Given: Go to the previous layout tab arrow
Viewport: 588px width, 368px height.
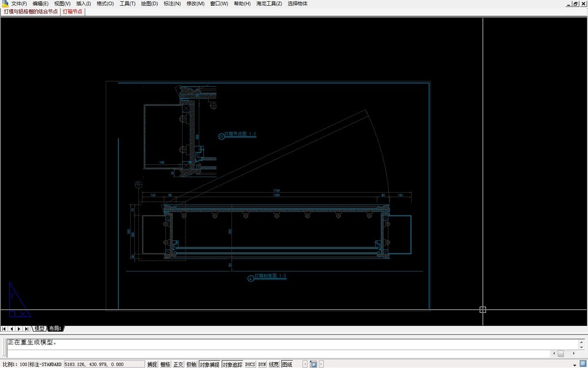Looking at the screenshot, I should 11,328.
